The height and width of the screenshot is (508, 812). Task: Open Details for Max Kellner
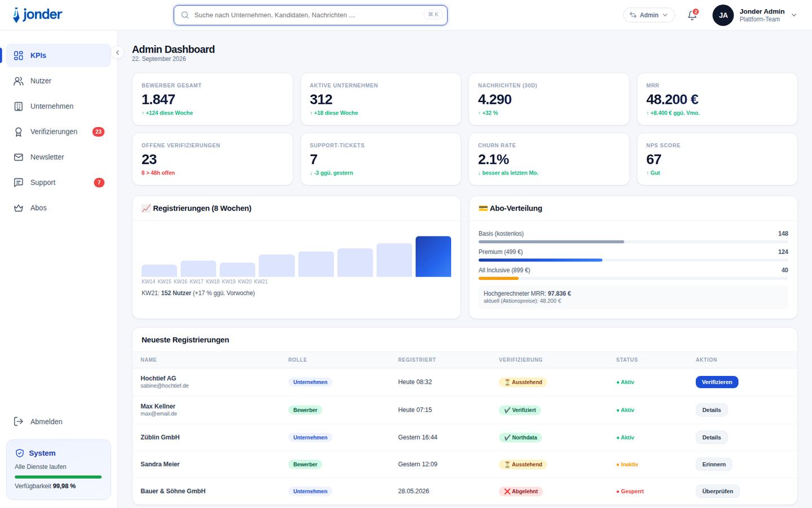(x=712, y=410)
